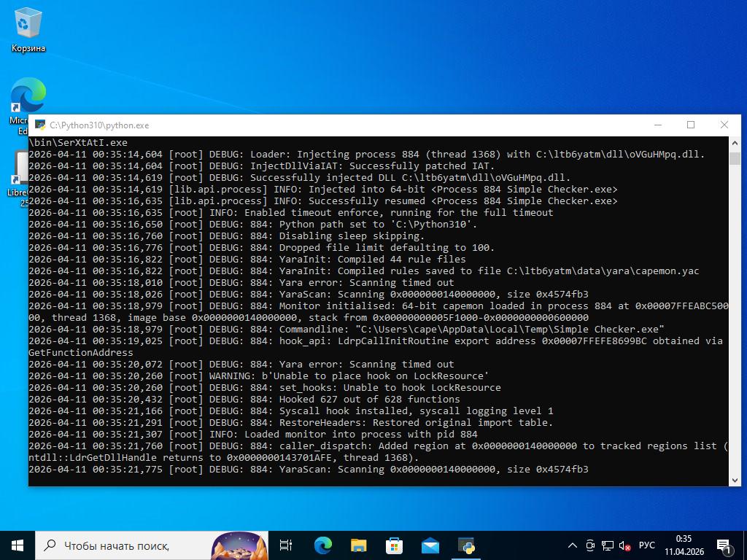Maximize the python.exe console window
The height and width of the screenshot is (560, 747).
coord(691,125)
